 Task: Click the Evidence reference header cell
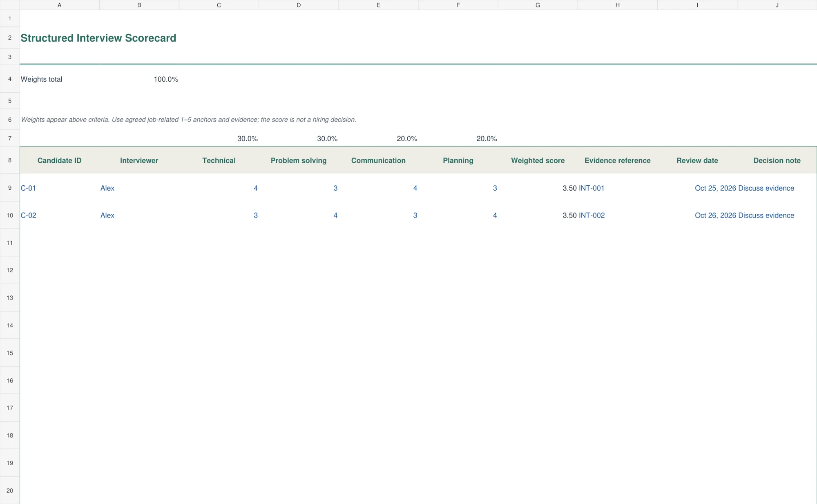[x=618, y=160]
